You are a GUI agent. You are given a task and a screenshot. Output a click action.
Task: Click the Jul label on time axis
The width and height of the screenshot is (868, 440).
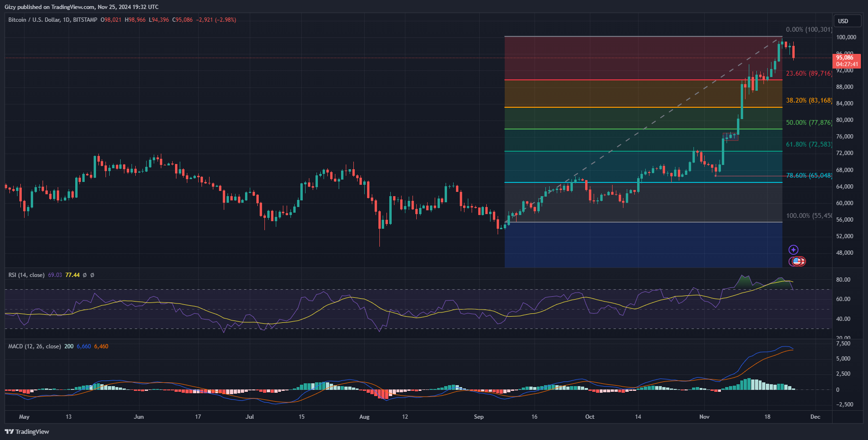click(x=250, y=417)
